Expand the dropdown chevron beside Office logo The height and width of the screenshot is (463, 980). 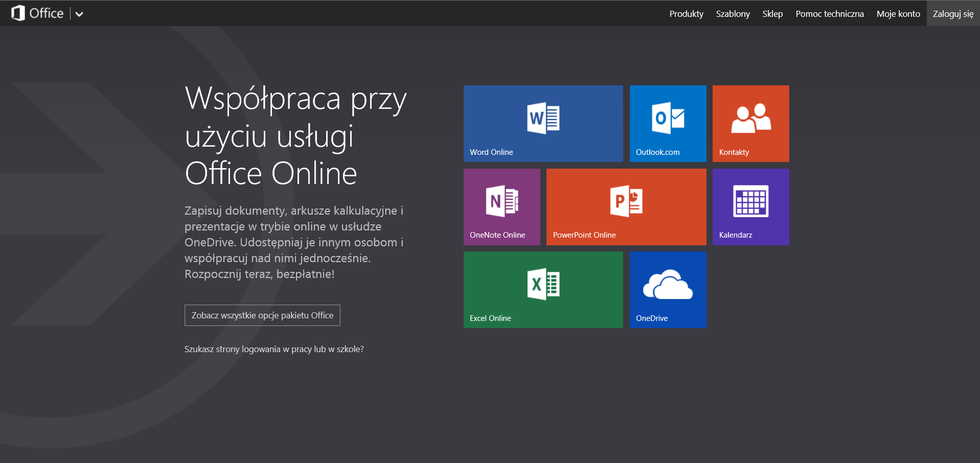(79, 14)
